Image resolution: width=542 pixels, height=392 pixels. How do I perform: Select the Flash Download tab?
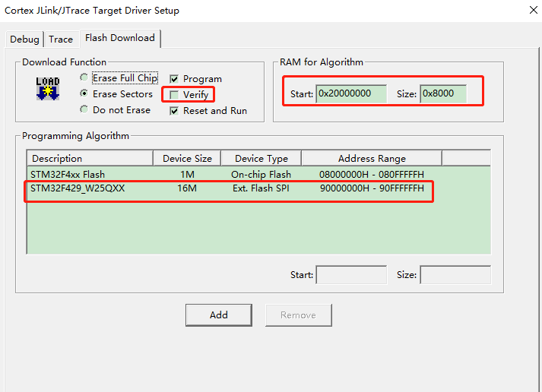tap(120, 38)
